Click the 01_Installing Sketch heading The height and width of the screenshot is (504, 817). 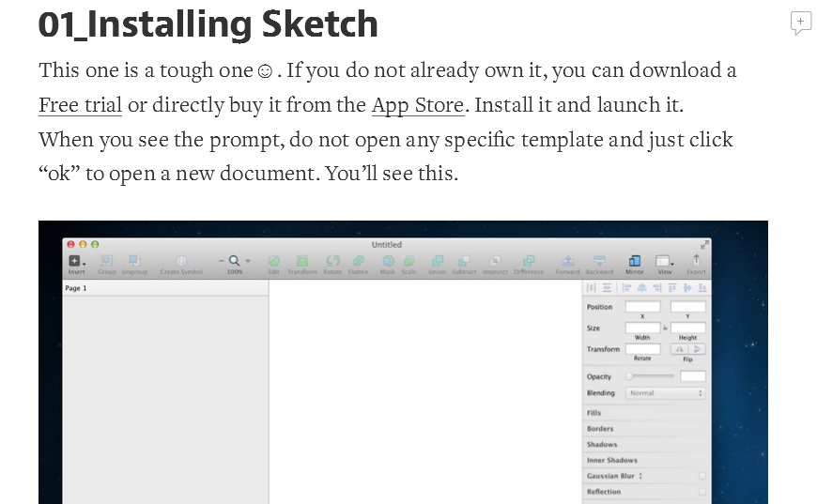208,24
